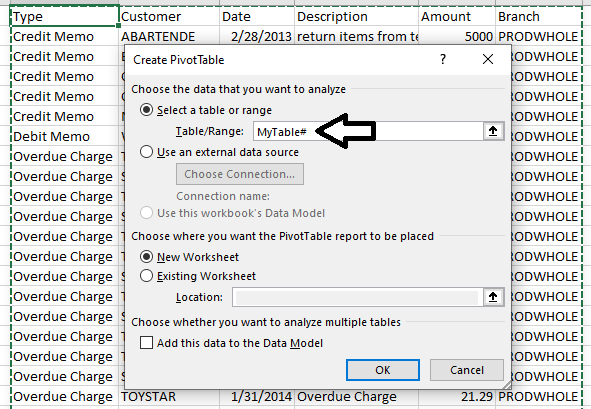591x409 pixels.
Task: Click the Choose Connection button
Action: (x=240, y=174)
